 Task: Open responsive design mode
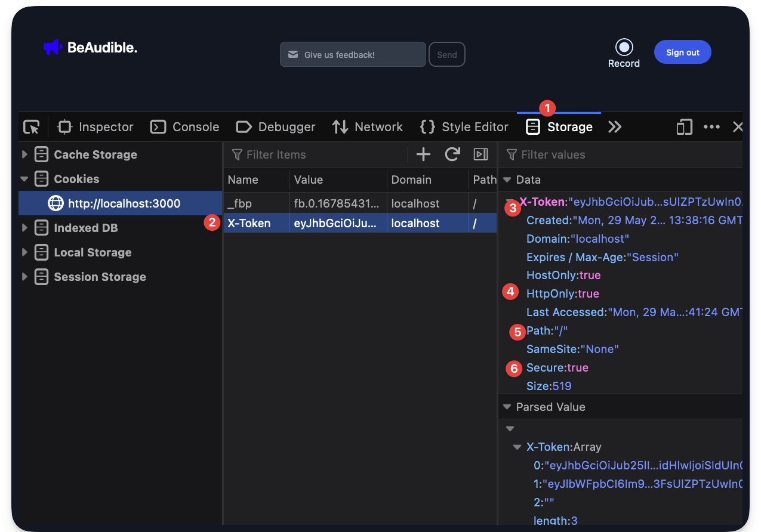coord(684,126)
